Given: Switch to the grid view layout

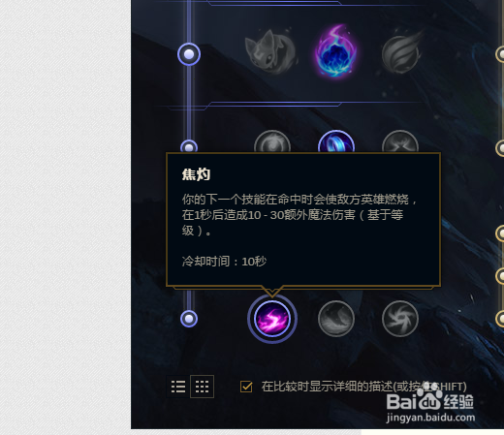Looking at the screenshot, I should click(202, 387).
